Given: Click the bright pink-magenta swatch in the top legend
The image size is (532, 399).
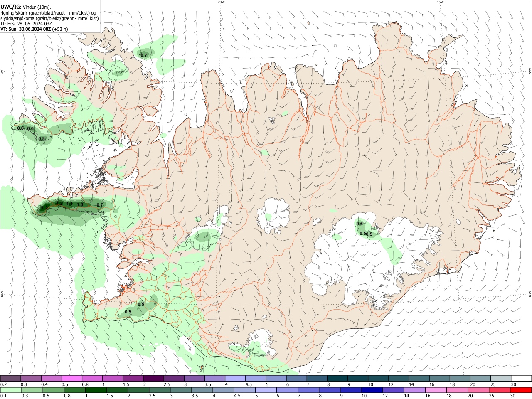Looking at the screenshot, I should pyautogui.click(x=71, y=379).
